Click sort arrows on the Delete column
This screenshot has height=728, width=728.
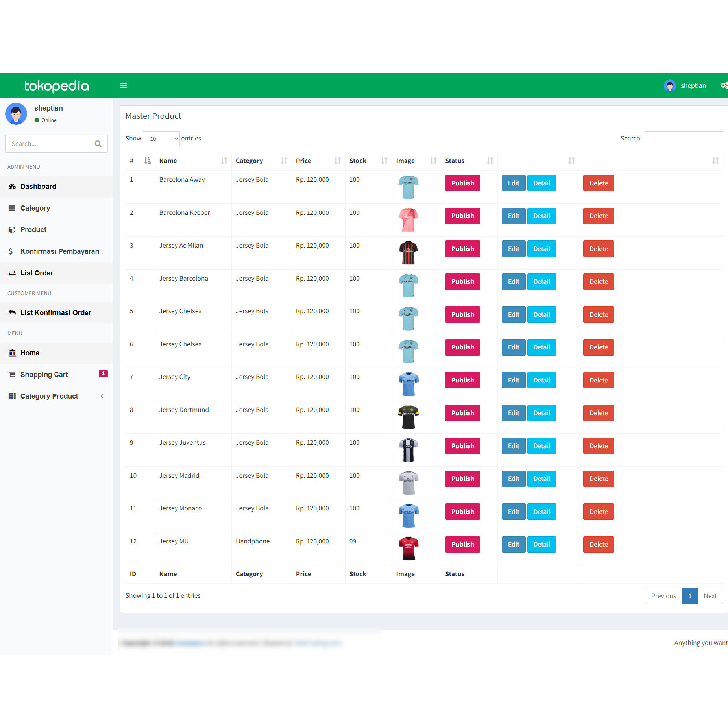click(715, 161)
